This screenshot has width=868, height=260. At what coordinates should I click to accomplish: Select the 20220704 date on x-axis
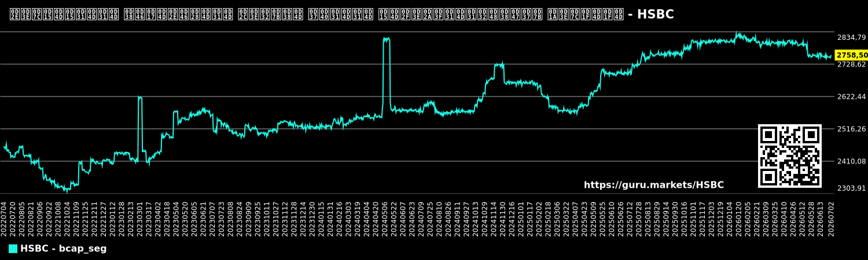[4, 218]
